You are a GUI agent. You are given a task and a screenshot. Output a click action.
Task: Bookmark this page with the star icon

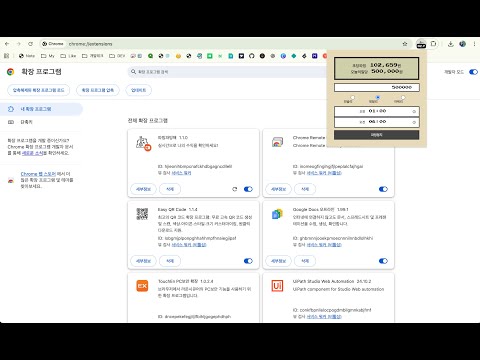click(405, 44)
